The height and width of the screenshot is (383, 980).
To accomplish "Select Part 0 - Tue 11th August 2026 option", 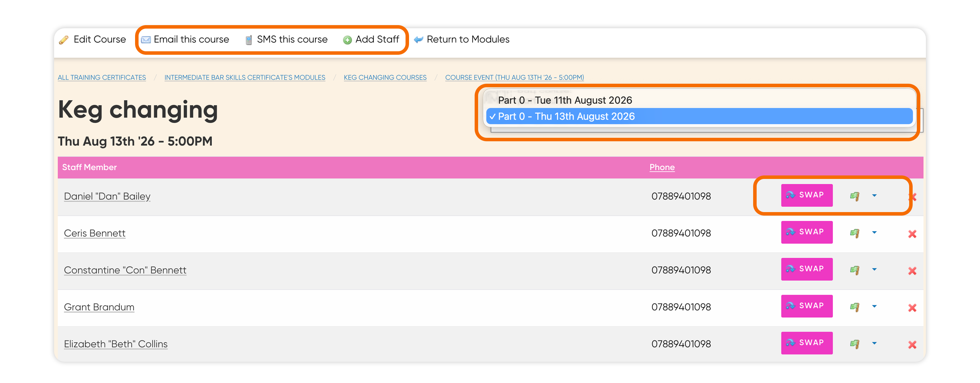I will [699, 100].
